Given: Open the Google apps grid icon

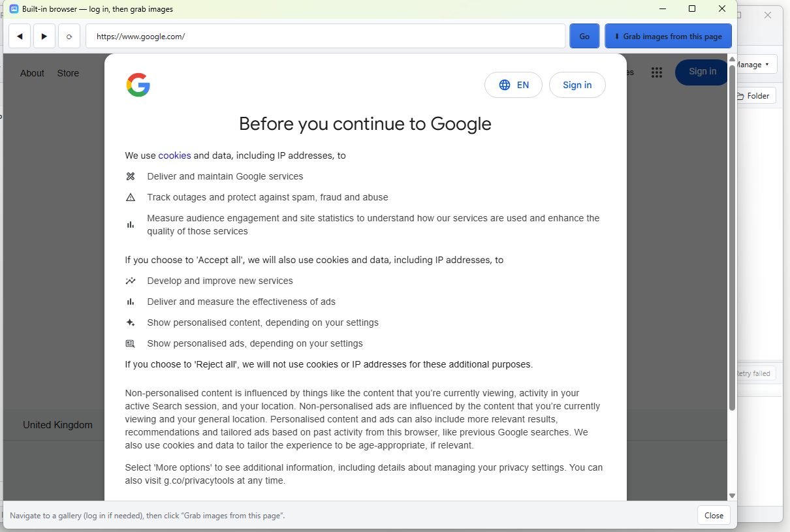Looking at the screenshot, I should click(657, 72).
